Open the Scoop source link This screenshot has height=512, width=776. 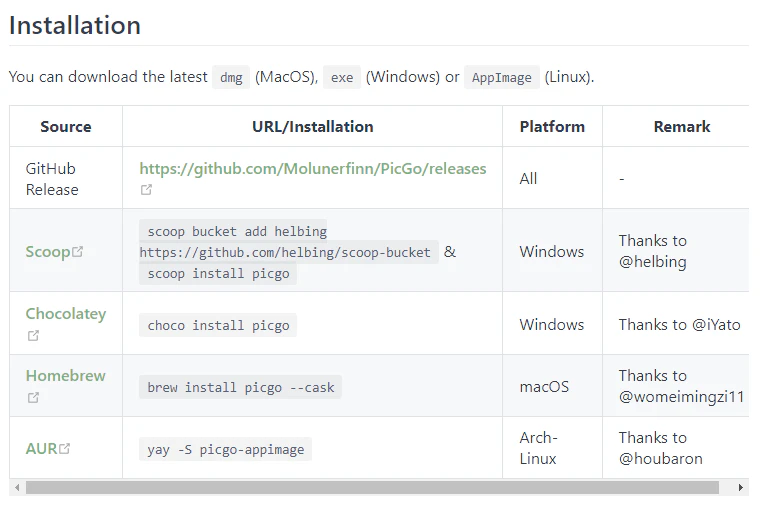click(48, 252)
